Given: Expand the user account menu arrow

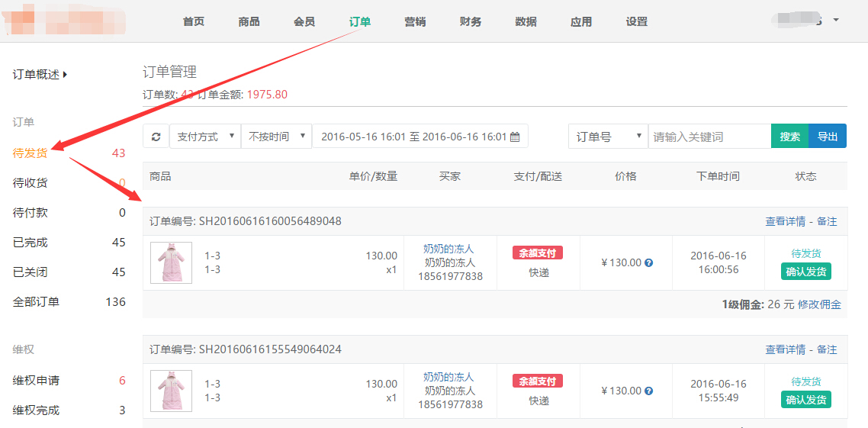Looking at the screenshot, I should point(836,20).
